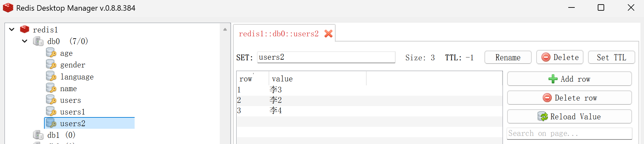Click the value column header
This screenshot has width=644, height=144.
point(317,79)
